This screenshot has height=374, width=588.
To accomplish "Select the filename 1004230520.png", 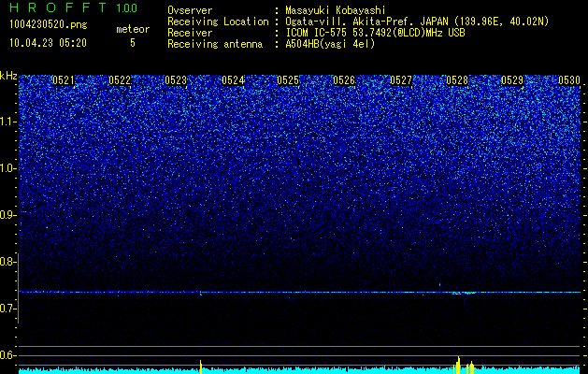I will click(x=49, y=24).
